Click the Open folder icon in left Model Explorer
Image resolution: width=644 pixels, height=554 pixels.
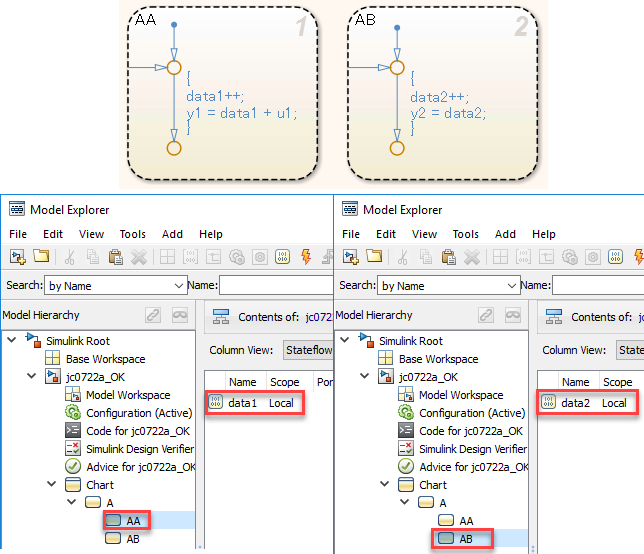pyautogui.click(x=41, y=257)
